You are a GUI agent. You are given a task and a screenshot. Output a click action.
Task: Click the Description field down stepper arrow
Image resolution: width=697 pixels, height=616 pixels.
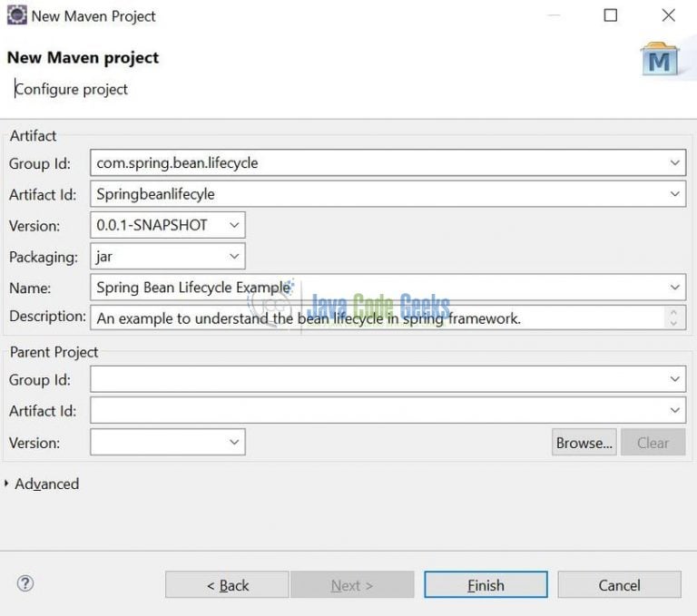tap(673, 323)
